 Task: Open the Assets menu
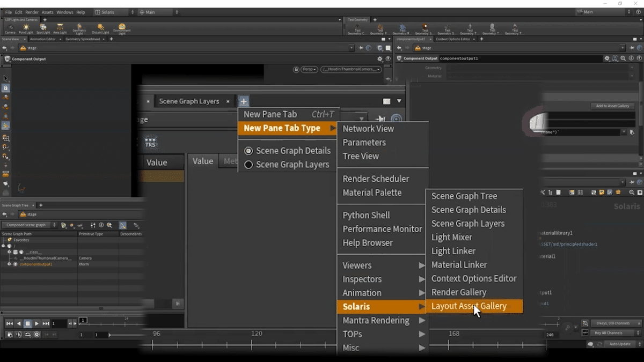tap(47, 12)
